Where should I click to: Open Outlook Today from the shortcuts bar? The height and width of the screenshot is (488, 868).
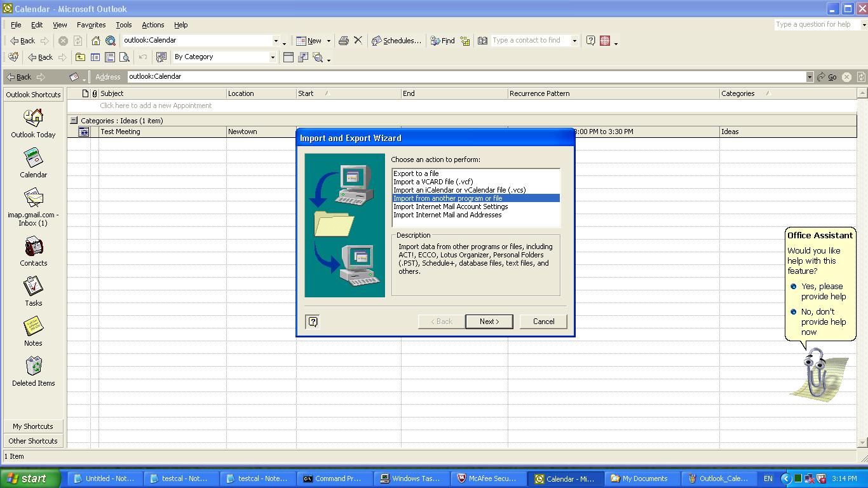pyautogui.click(x=33, y=118)
